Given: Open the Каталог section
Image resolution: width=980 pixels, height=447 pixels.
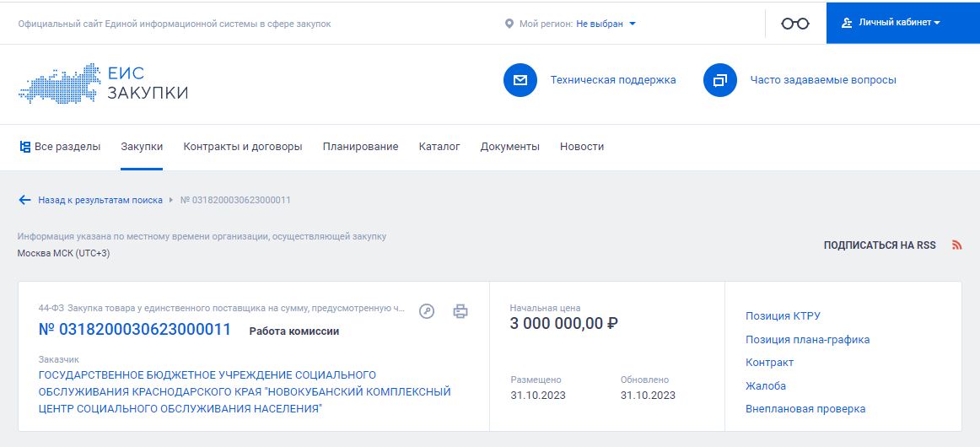Looking at the screenshot, I should coord(439,147).
